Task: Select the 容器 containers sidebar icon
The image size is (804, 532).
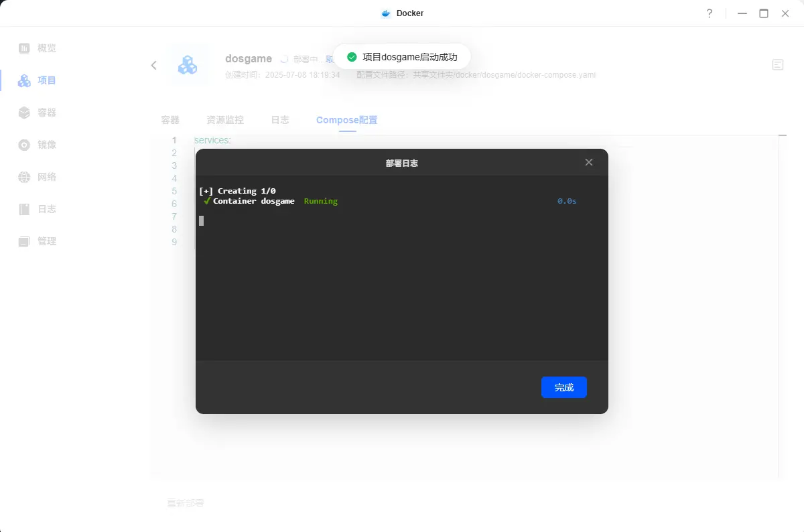Action: pyautogui.click(x=25, y=113)
